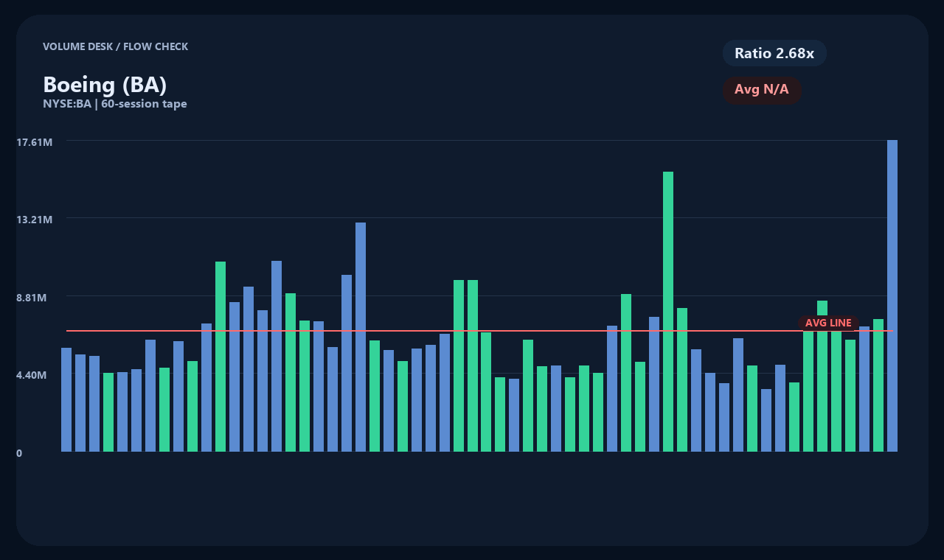Click the NYSE:BA | 60-session tape subtitle

115,104
